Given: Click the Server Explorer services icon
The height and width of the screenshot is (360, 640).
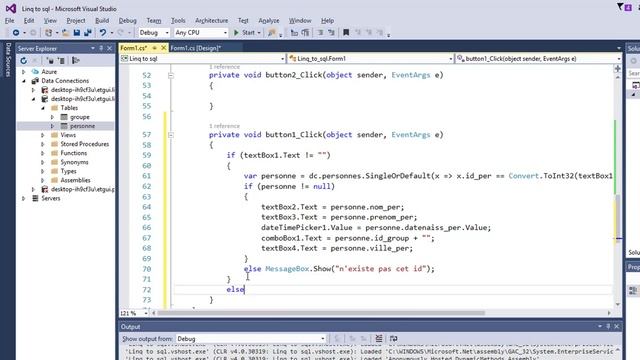Looking at the screenshot, I should tap(76, 61).
